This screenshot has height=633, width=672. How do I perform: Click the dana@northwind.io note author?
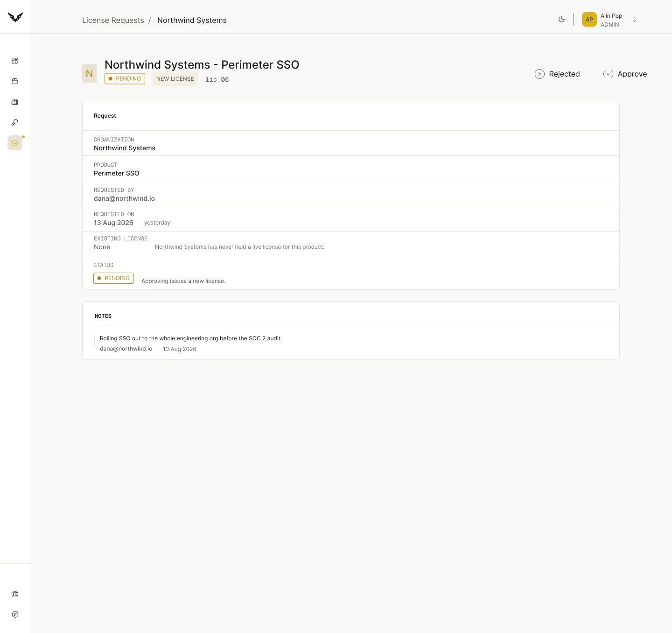(x=126, y=349)
